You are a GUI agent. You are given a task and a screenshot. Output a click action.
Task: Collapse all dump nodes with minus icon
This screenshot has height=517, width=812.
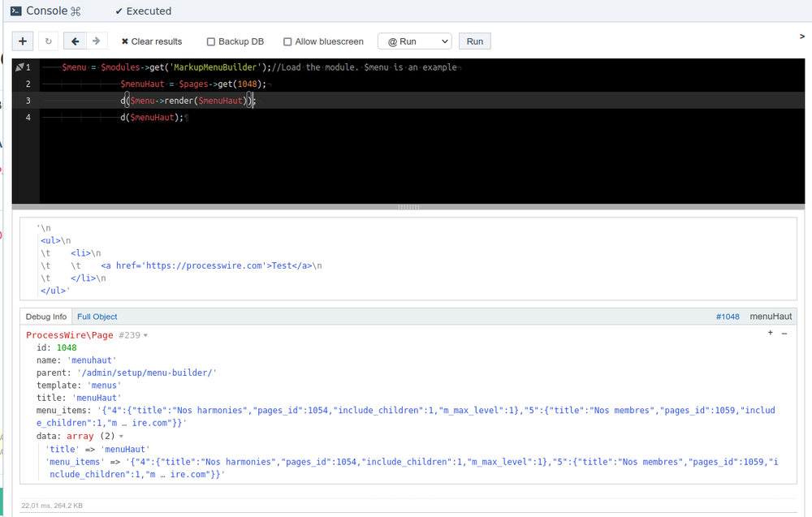pyautogui.click(x=784, y=334)
